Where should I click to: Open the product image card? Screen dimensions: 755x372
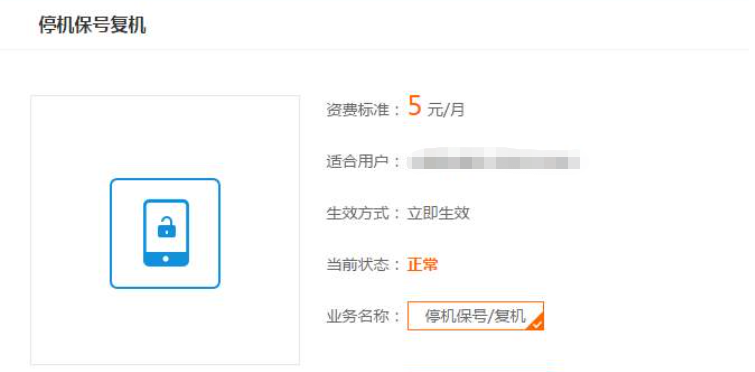coord(165,230)
